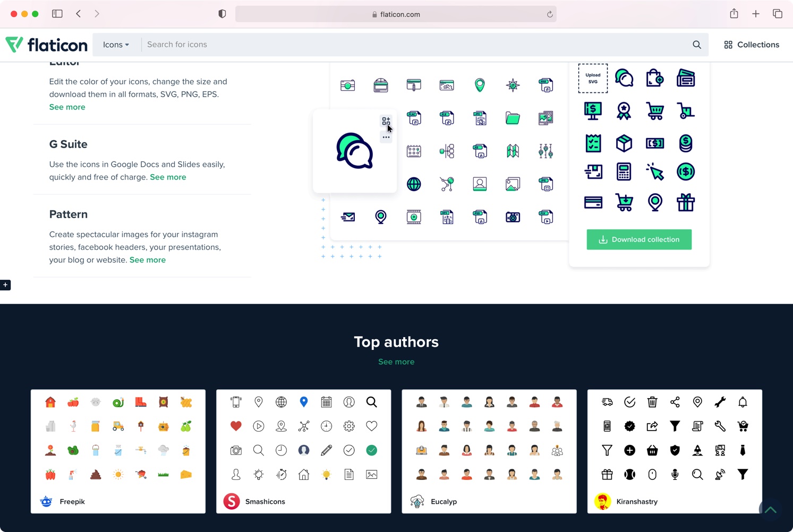Show the Safari tab overview
The width and height of the screenshot is (793, 532).
coord(778,14)
